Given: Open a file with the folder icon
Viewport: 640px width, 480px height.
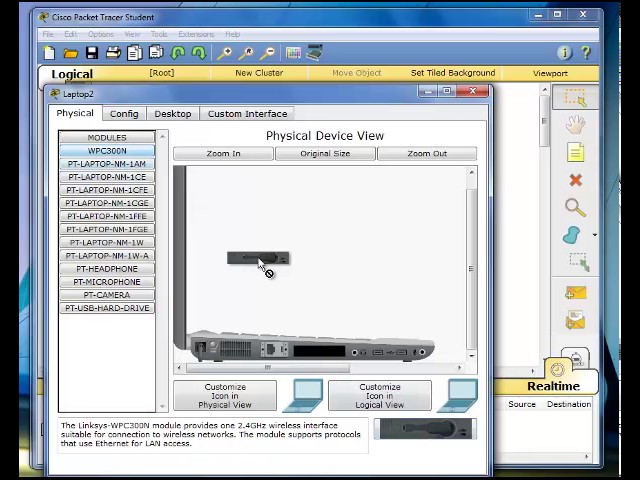Looking at the screenshot, I should pyautogui.click(x=70, y=53).
